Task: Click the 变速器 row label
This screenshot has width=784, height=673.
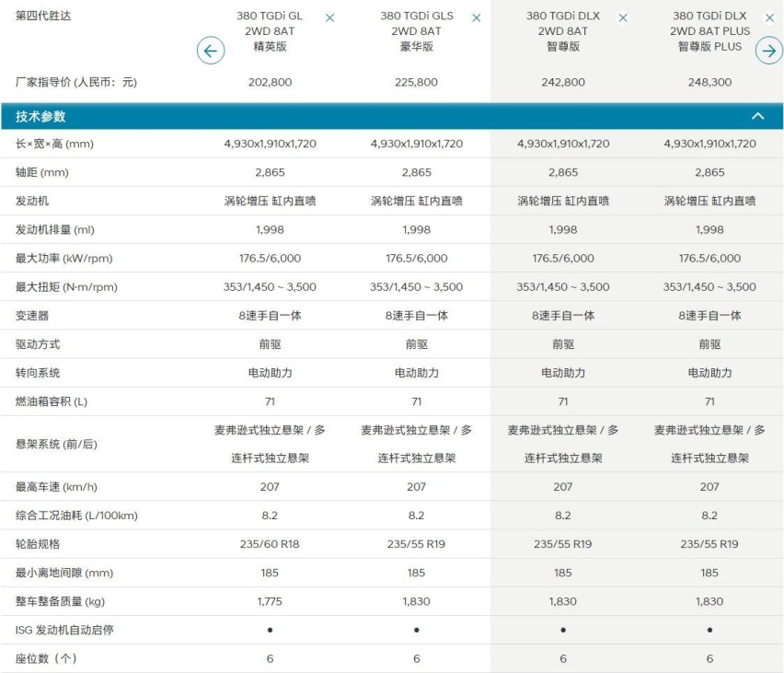Action: [32, 316]
